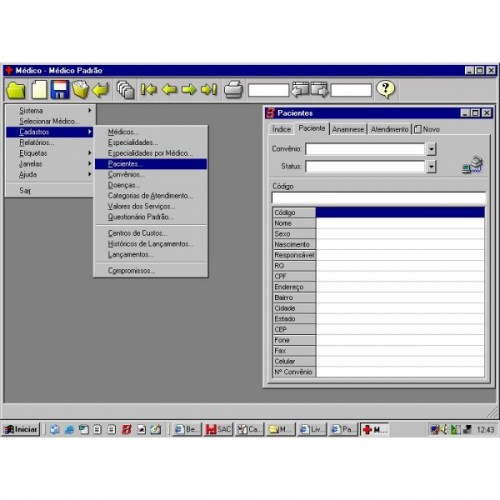Go to first record arrow icon
This screenshot has height=500, width=500.
pyautogui.click(x=149, y=90)
